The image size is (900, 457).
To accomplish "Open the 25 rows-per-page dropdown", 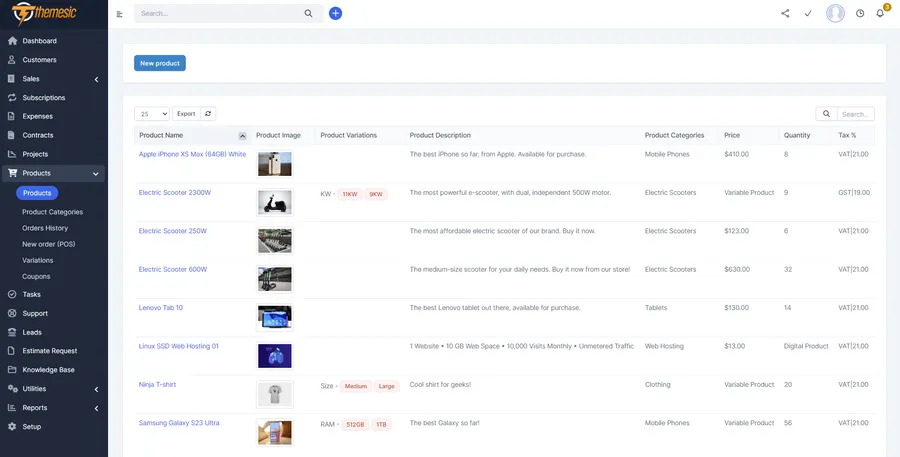I will pos(152,114).
